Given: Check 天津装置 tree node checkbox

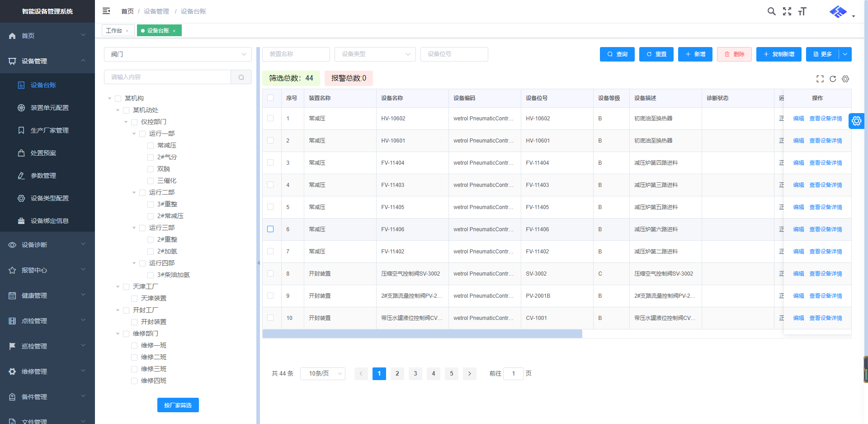Looking at the screenshot, I should 134,298.
